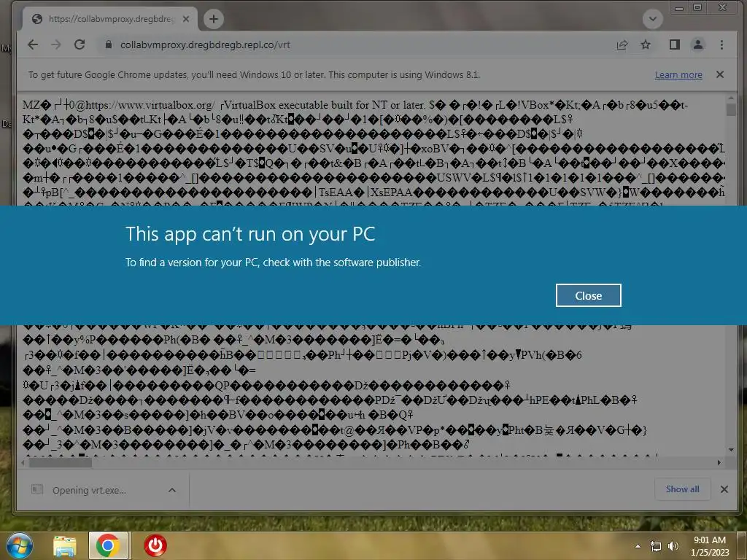
Task: Reload the current page
Action: point(80,44)
